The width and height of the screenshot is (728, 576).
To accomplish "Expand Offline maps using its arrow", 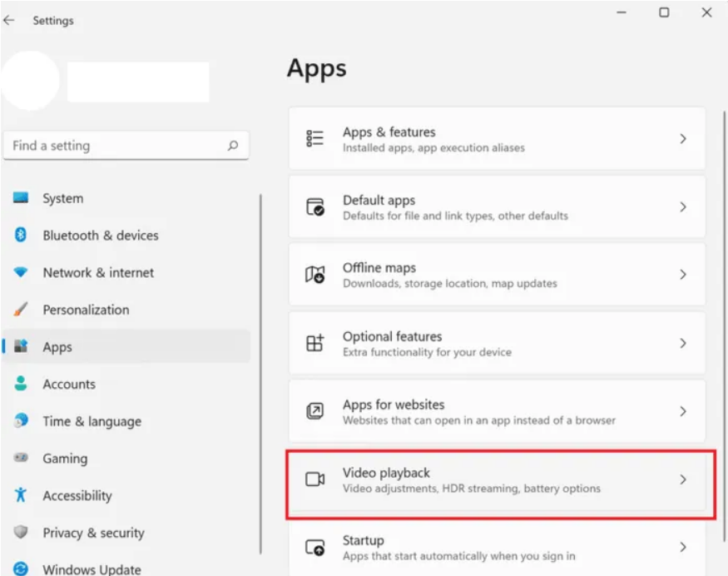I will click(683, 275).
